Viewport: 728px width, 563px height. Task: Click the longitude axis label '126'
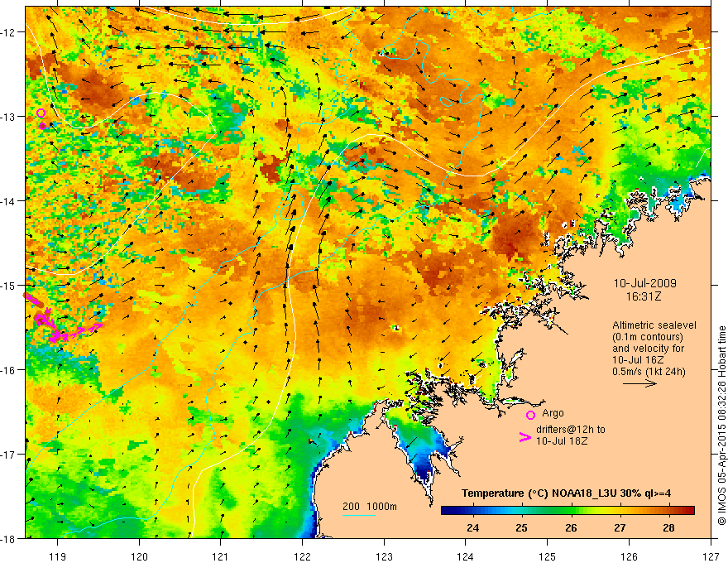click(x=629, y=556)
